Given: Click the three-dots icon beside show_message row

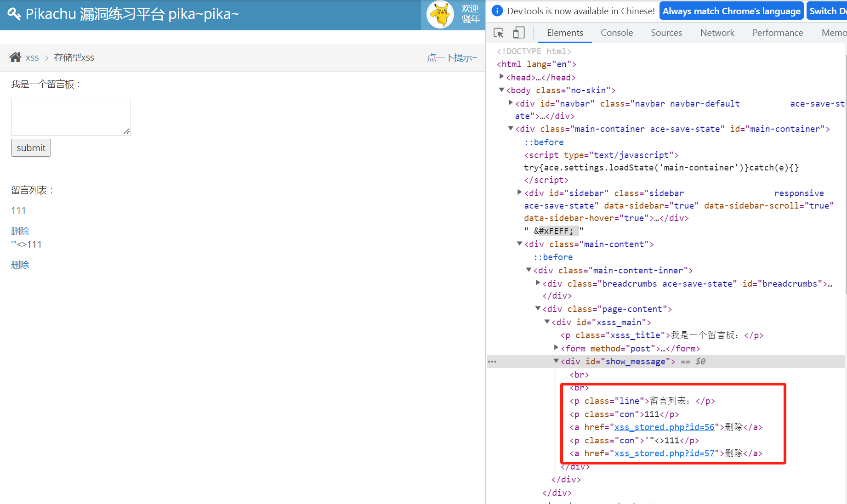Looking at the screenshot, I should pos(492,362).
